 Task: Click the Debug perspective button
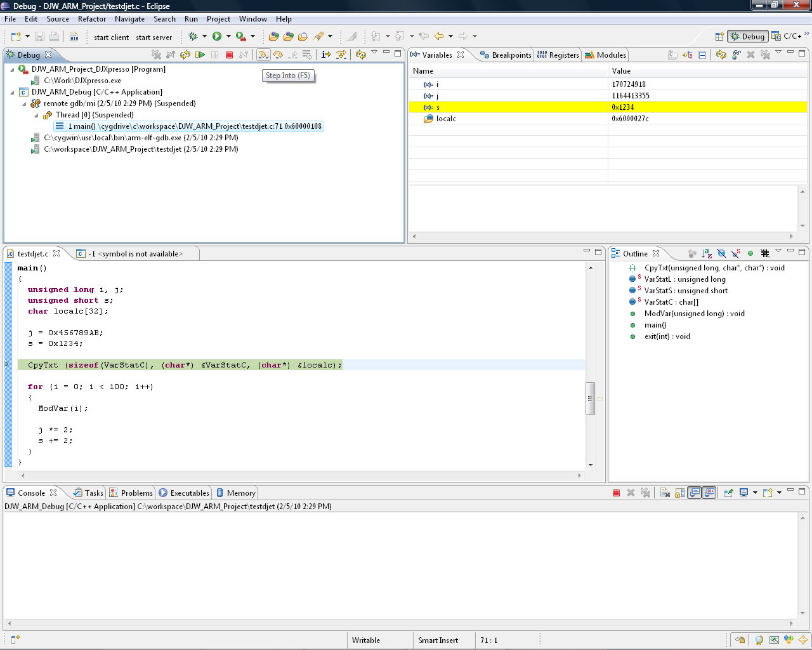tap(747, 36)
